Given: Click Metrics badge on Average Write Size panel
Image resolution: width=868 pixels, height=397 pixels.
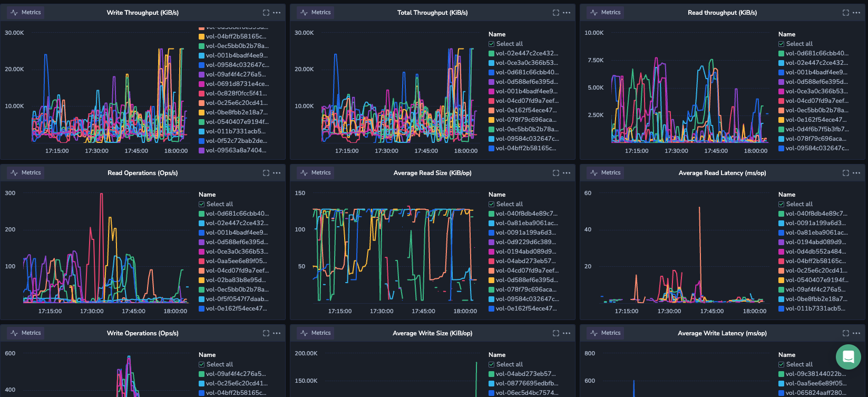Looking at the screenshot, I should 315,333.
